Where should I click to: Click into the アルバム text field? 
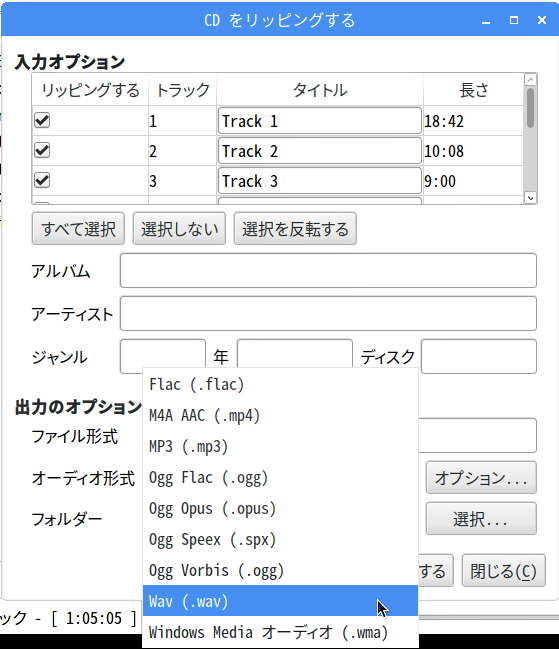328,271
